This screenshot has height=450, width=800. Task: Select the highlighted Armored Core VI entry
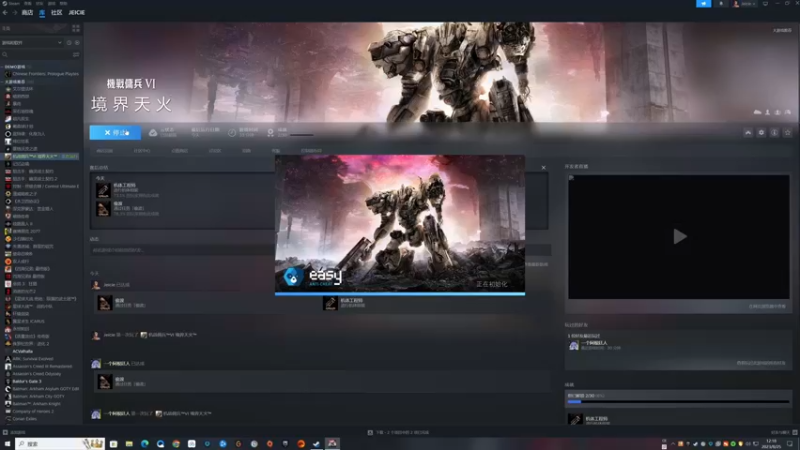pos(42,156)
